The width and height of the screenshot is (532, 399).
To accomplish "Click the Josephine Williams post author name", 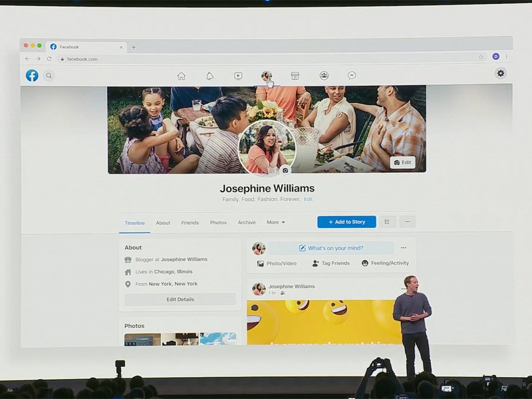I will pos(292,287).
